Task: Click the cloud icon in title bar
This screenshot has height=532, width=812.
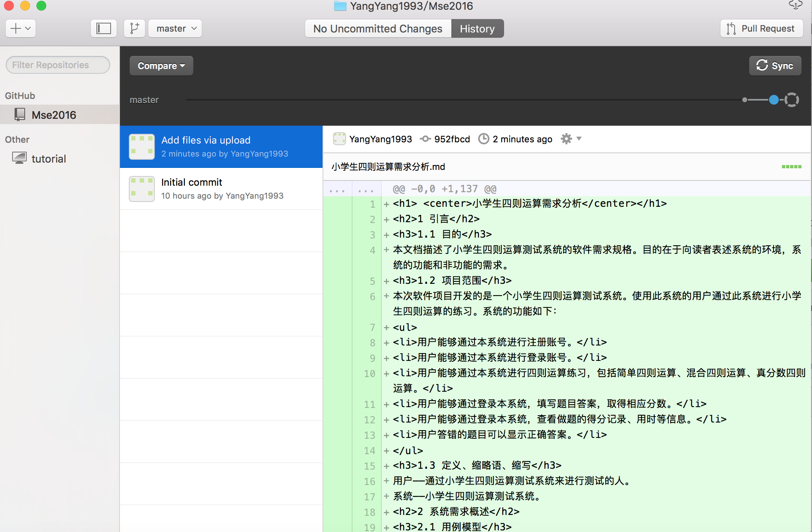Action: pyautogui.click(x=795, y=5)
